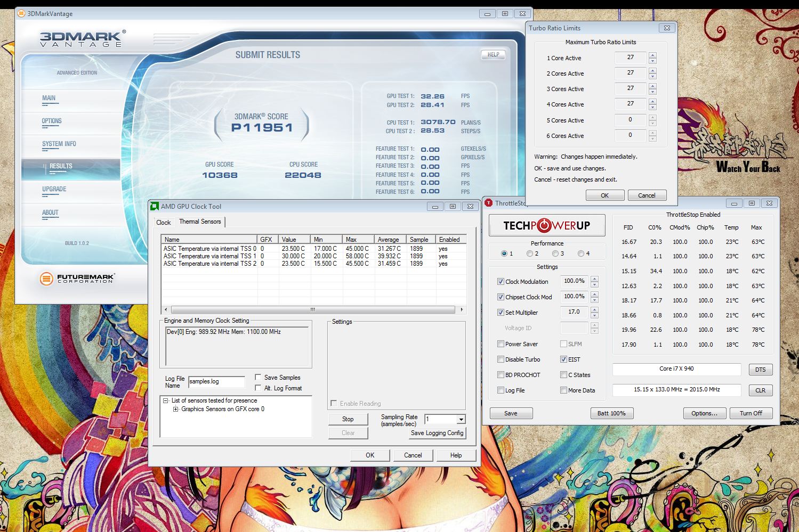Increase the Set Multiplier value

pyautogui.click(x=594, y=309)
